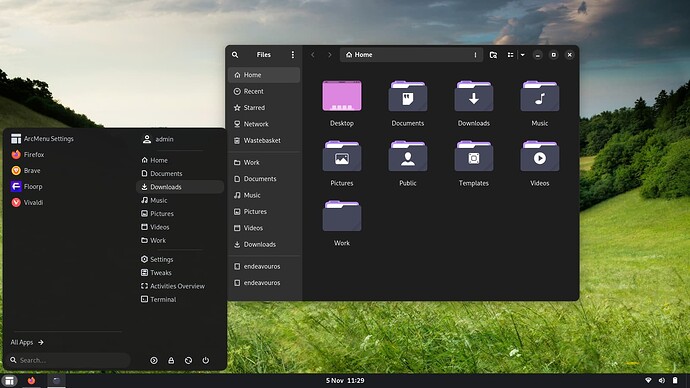Click ArcMenu restart icon
The image size is (690, 388).
(x=188, y=360)
